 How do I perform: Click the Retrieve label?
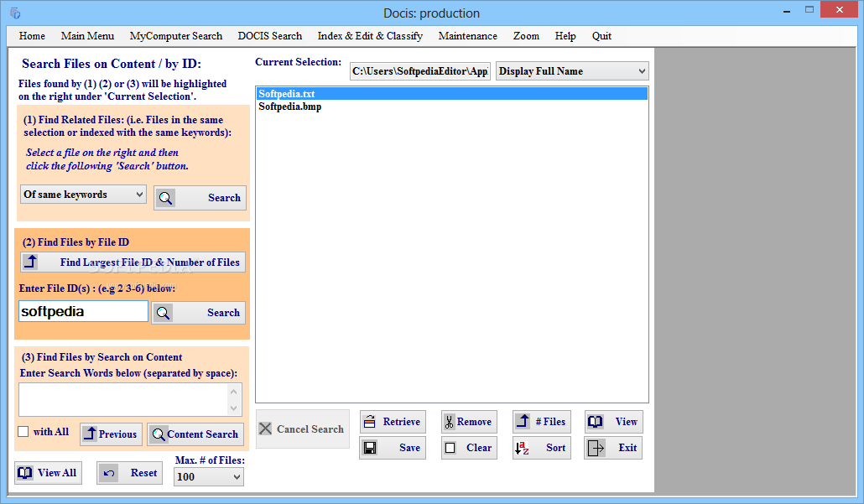click(x=402, y=421)
